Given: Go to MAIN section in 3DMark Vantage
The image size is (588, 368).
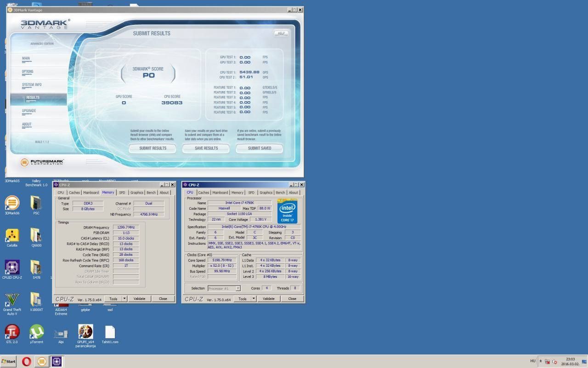Looking at the screenshot, I should 26,58.
